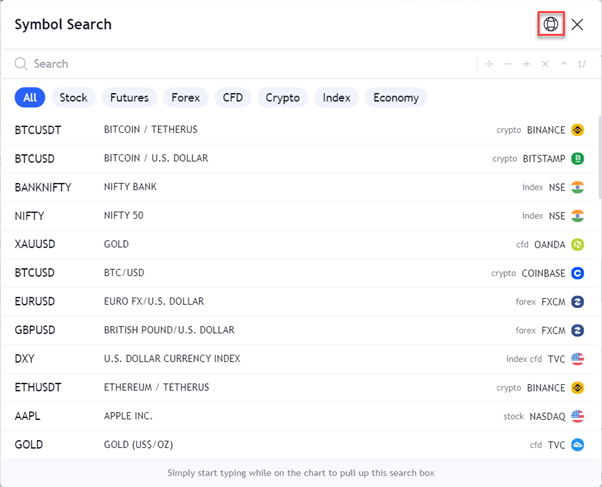Select the XAUUSD symbol
602x487 pixels.
pyautogui.click(x=35, y=244)
